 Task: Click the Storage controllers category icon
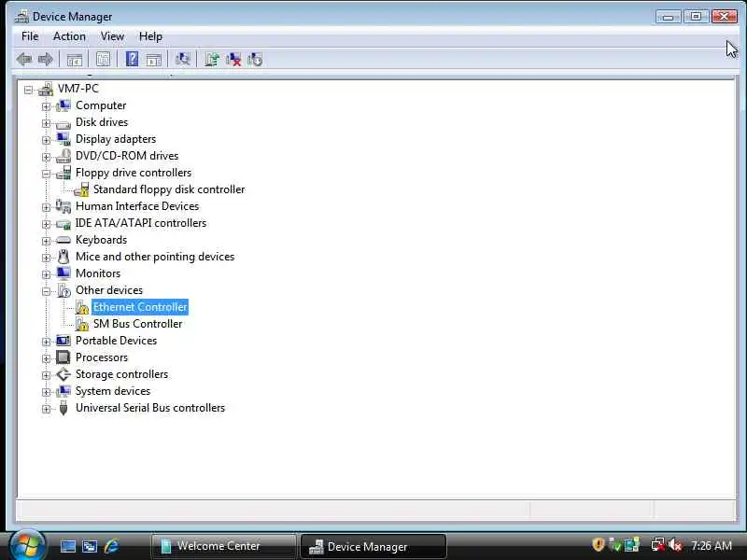[63, 374]
